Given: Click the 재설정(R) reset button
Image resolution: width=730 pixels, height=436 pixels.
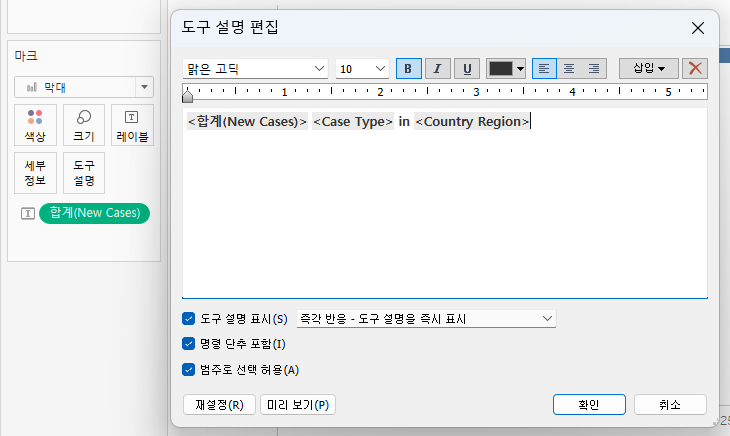Looking at the screenshot, I should point(219,405).
